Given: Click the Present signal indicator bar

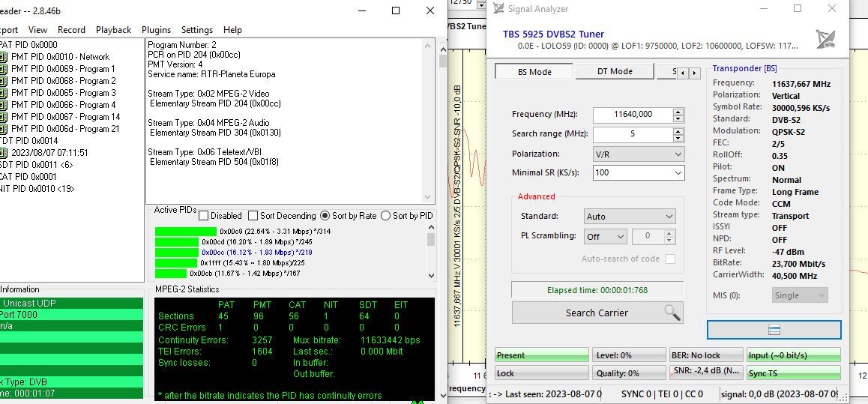Looking at the screenshot, I should [x=541, y=355].
